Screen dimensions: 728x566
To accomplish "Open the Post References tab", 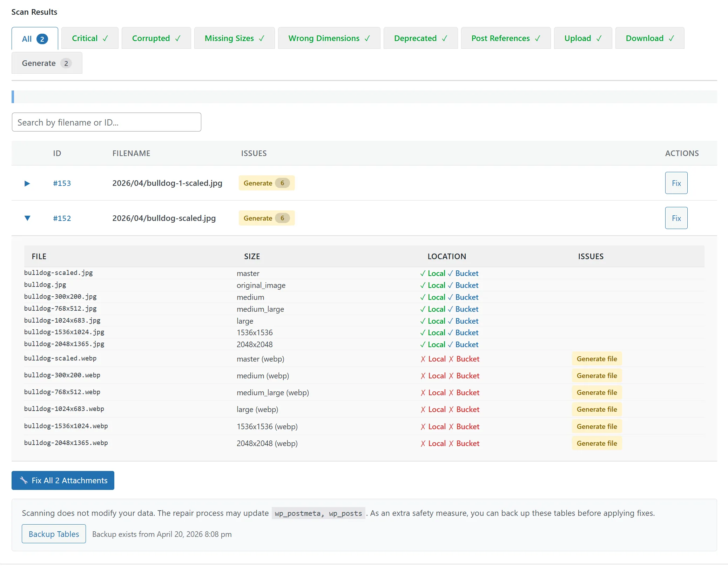I will [506, 38].
